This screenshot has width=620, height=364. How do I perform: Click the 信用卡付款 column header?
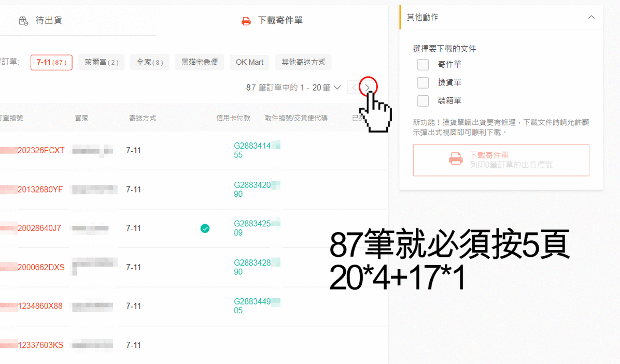click(233, 118)
